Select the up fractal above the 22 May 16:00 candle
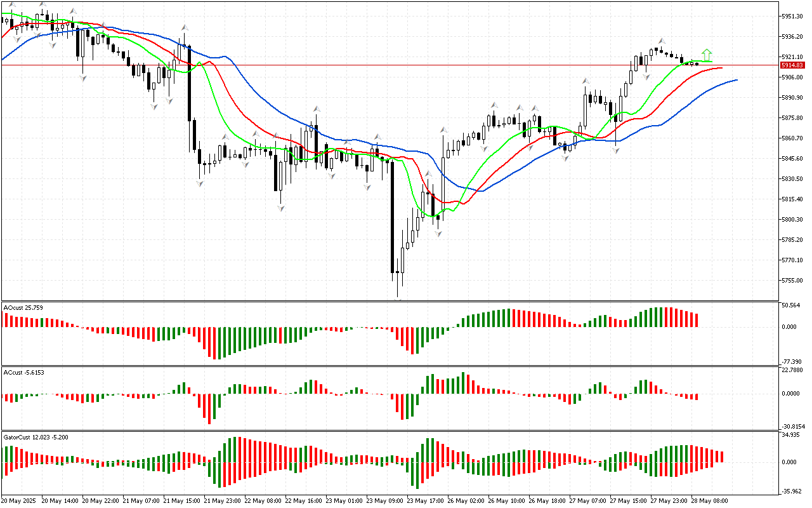 (x=315, y=109)
